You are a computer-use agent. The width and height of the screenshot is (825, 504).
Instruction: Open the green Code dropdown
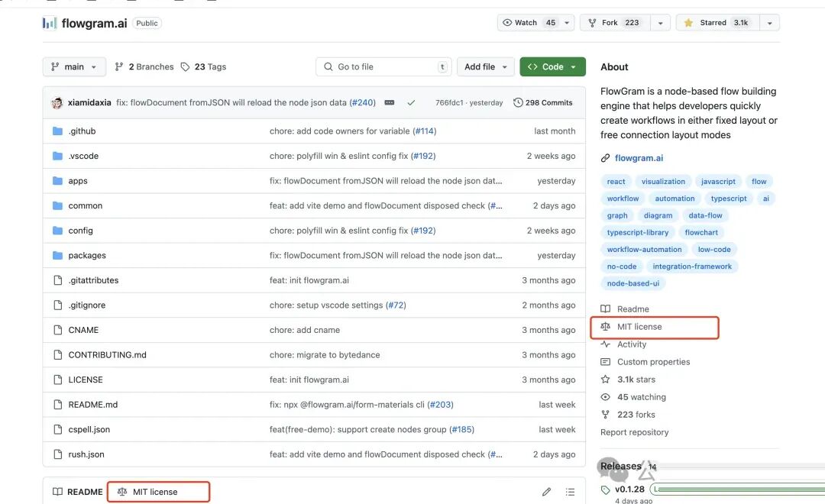552,66
